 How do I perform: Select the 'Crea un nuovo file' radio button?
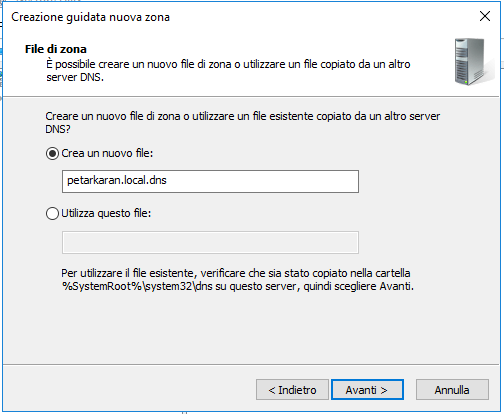point(52,154)
